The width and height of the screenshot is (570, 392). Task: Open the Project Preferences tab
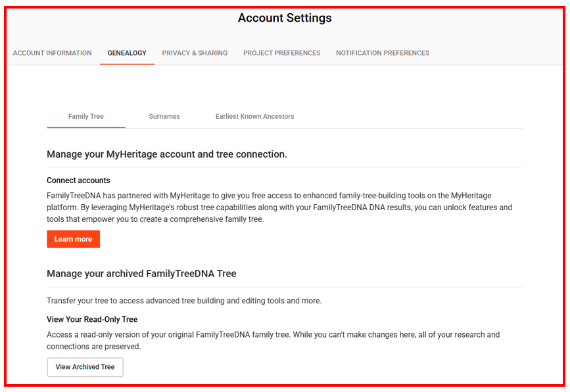282,53
